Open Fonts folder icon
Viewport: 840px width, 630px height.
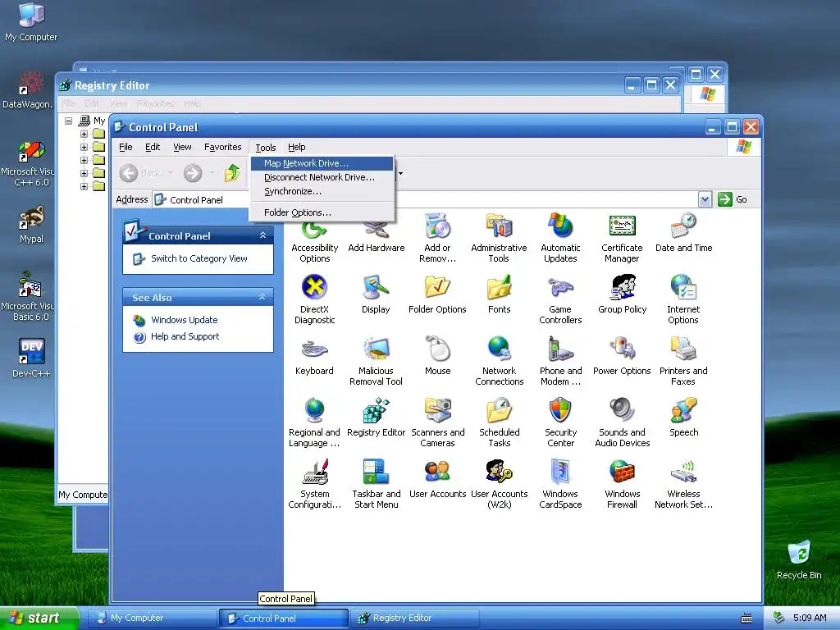pos(499,294)
